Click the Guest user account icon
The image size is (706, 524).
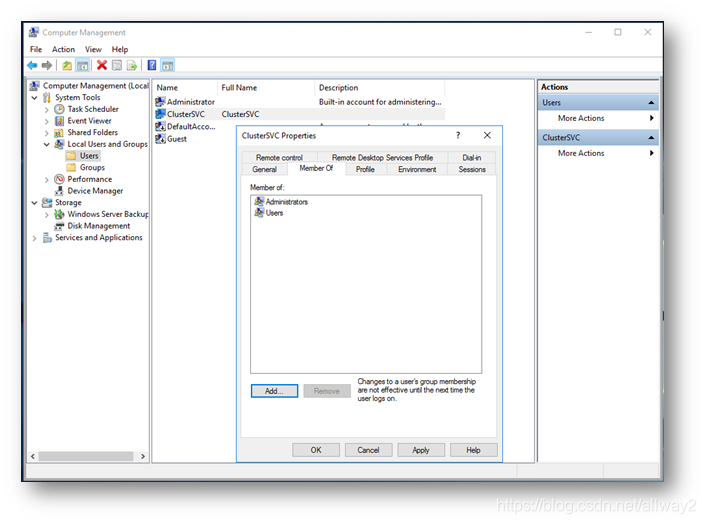point(160,139)
